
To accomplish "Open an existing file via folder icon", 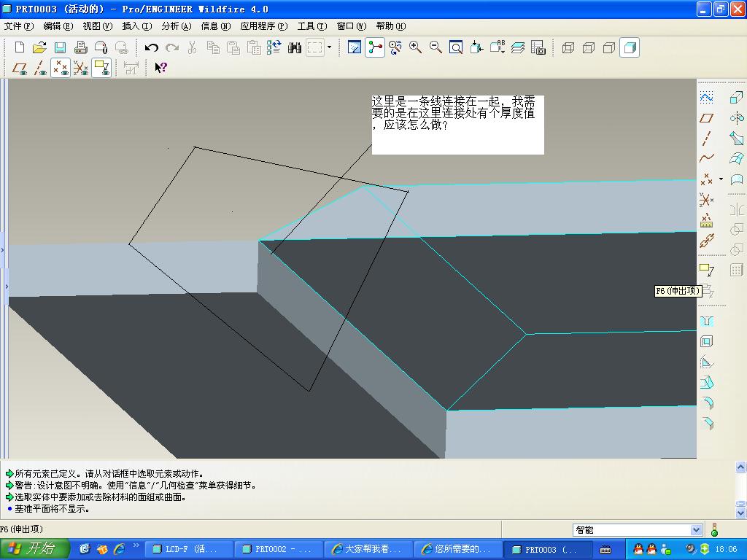I will [x=39, y=47].
